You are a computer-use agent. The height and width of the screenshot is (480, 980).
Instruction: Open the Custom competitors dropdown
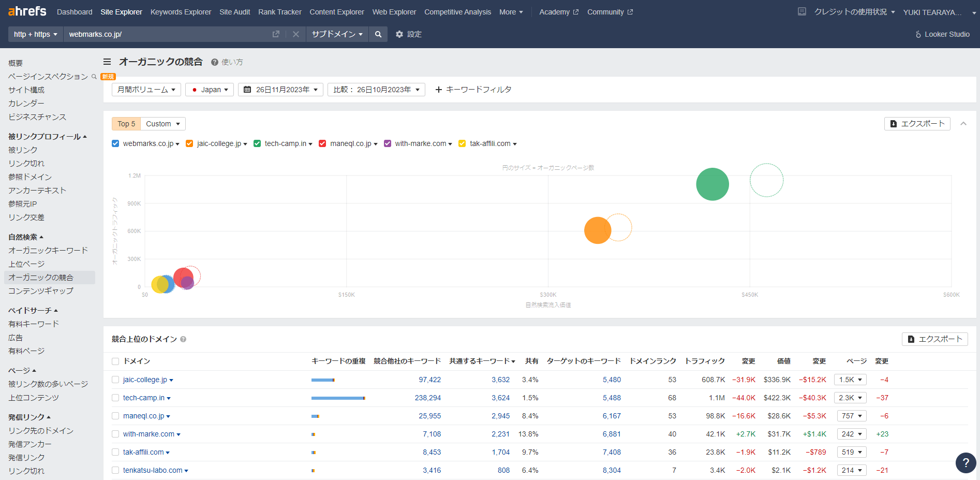point(162,124)
